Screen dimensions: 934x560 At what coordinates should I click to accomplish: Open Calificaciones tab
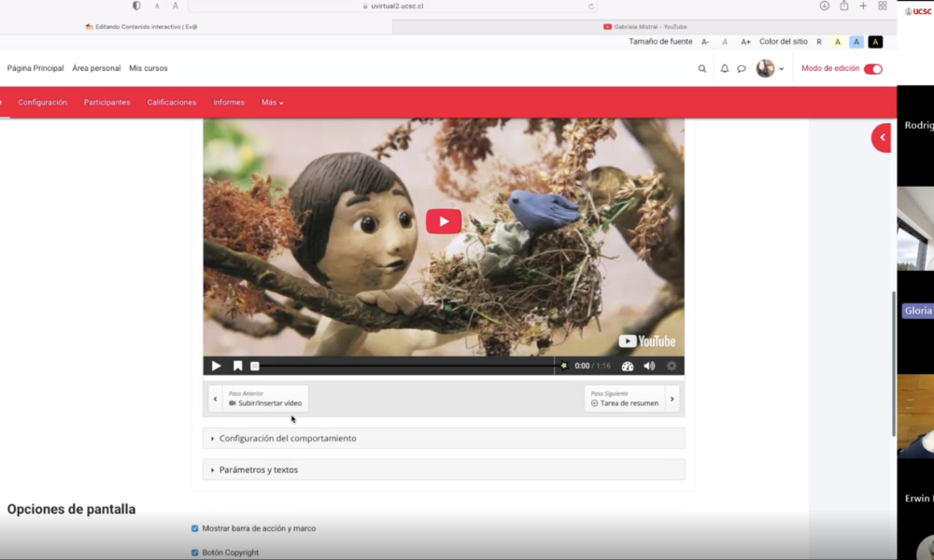point(172,103)
